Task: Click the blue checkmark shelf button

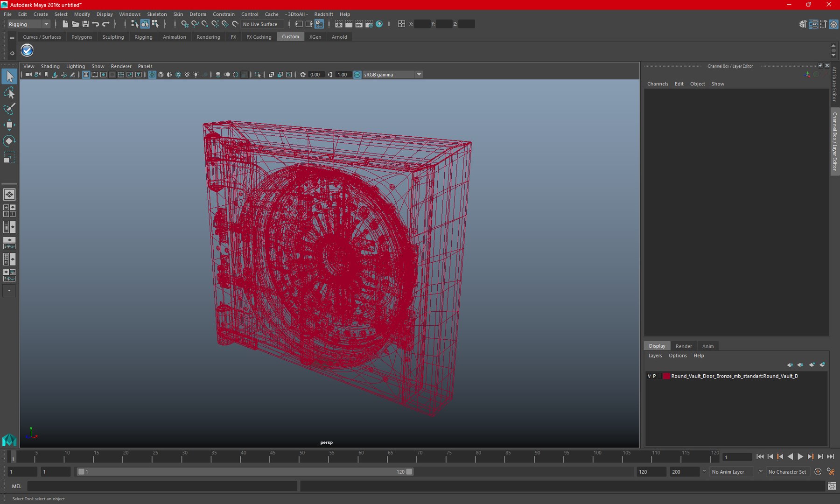Action: tap(27, 50)
